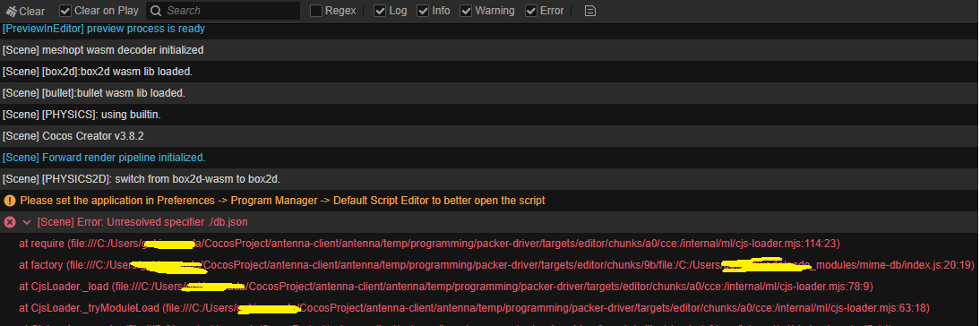Select "box2d wasm lib loaded" log line
Viewport: 980px width, 326px height.
pyautogui.click(x=490, y=72)
